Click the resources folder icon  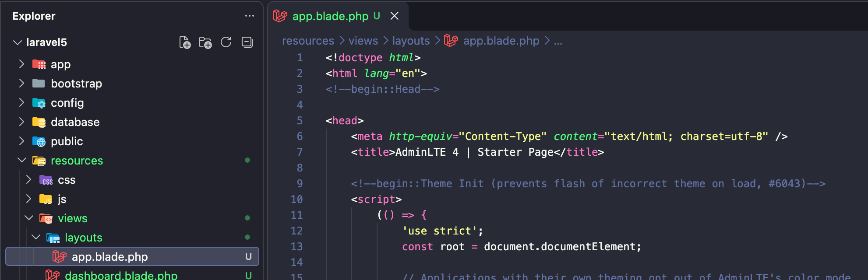[39, 161]
